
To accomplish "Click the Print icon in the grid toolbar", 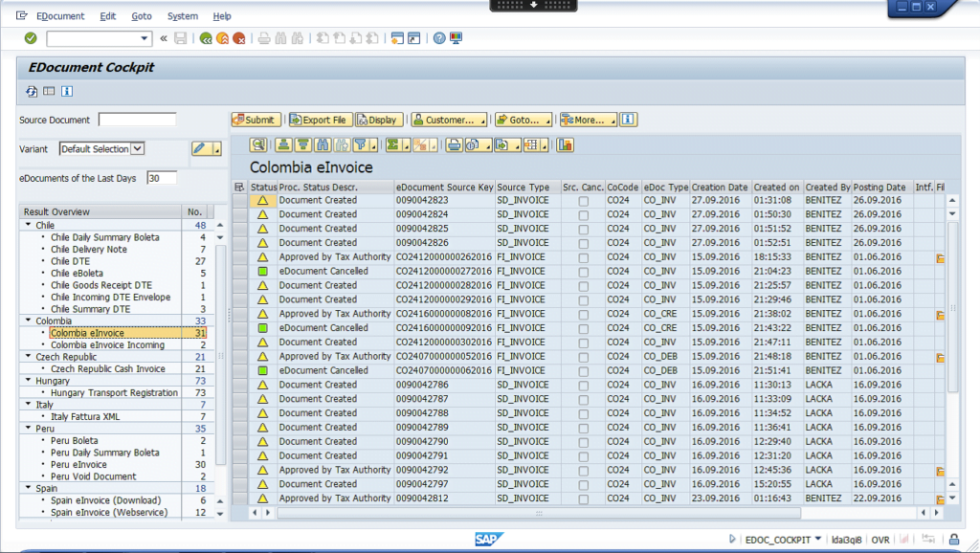I will click(455, 145).
